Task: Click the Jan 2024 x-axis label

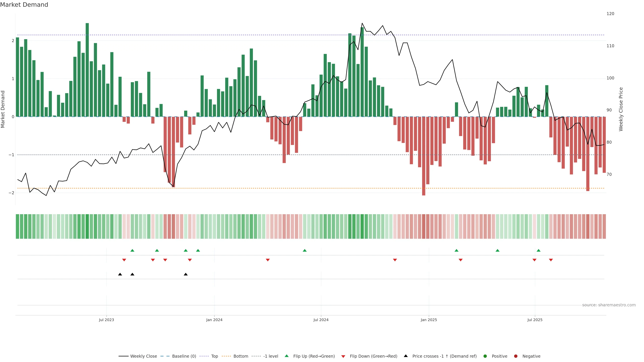Action: pyautogui.click(x=214, y=320)
